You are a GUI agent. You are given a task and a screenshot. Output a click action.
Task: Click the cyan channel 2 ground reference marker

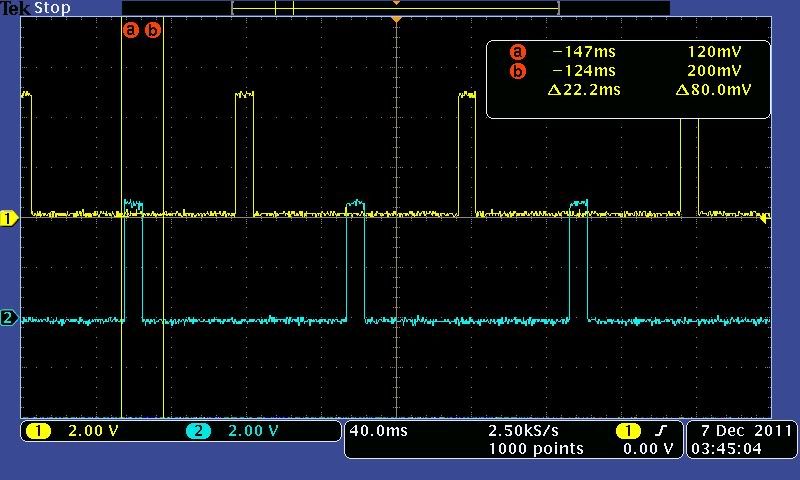[9, 319]
